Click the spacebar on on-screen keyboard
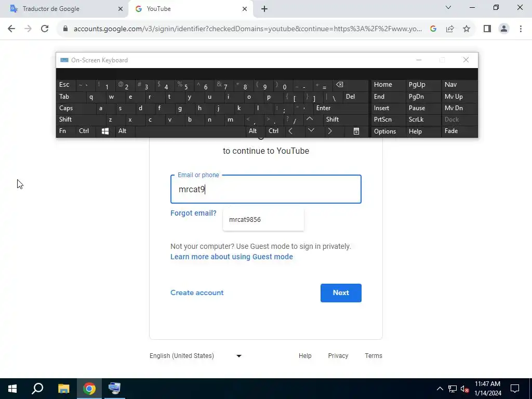The height and width of the screenshot is (399, 532). [x=190, y=131]
